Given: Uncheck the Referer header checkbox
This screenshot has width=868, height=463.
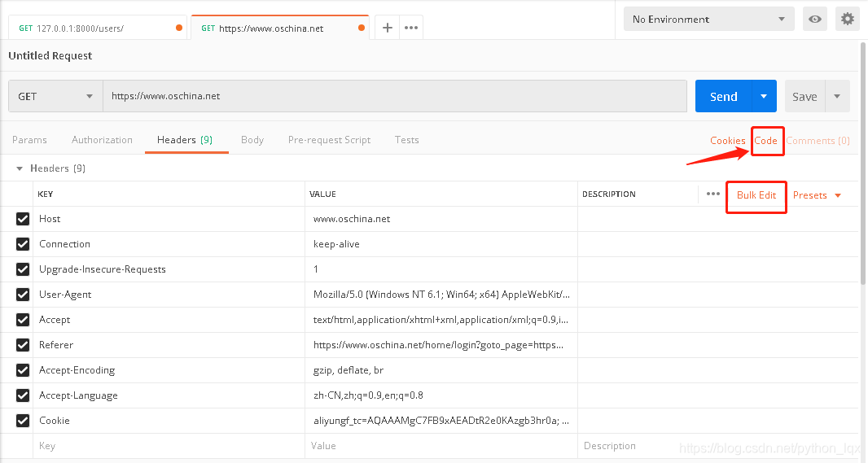Looking at the screenshot, I should point(23,345).
